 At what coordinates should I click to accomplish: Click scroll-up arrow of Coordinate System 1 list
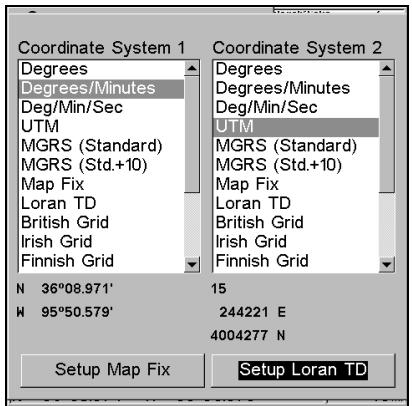tap(192, 69)
